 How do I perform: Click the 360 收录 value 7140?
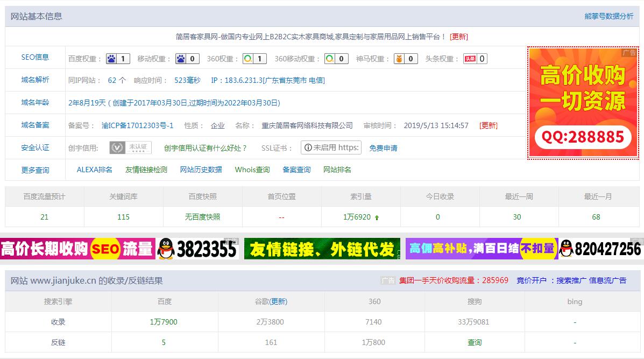(x=373, y=322)
